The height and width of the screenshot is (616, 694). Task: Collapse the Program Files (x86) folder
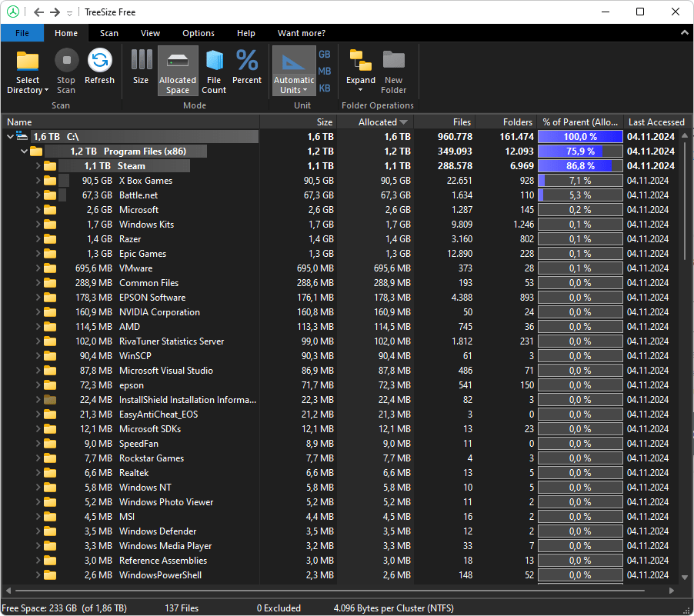pos(24,152)
